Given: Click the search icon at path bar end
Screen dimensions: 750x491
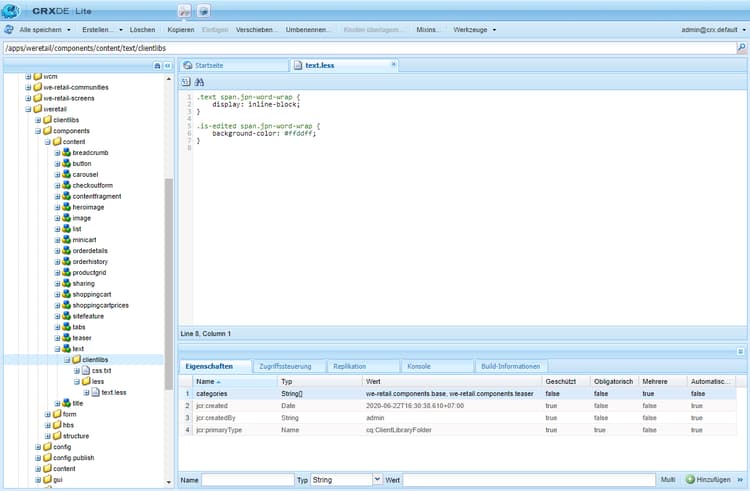Looking at the screenshot, I should (x=741, y=48).
